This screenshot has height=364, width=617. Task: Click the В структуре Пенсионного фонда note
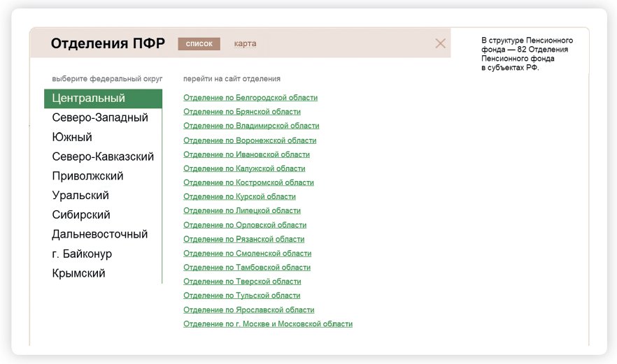[527, 54]
